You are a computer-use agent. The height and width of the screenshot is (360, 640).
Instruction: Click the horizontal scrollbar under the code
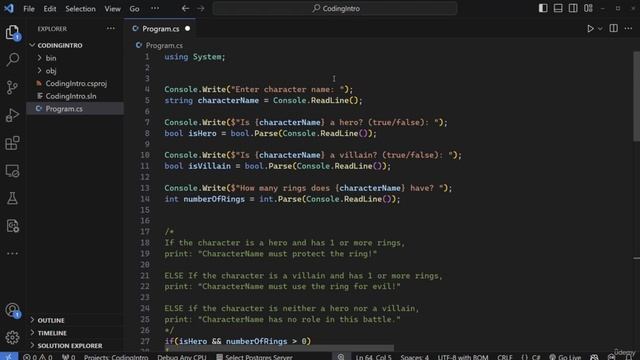click(279, 348)
